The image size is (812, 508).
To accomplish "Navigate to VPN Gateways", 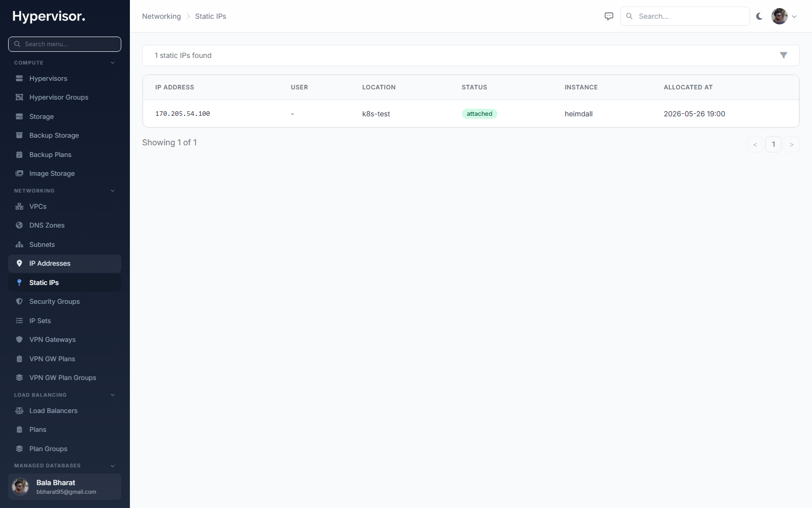I will click(64, 339).
